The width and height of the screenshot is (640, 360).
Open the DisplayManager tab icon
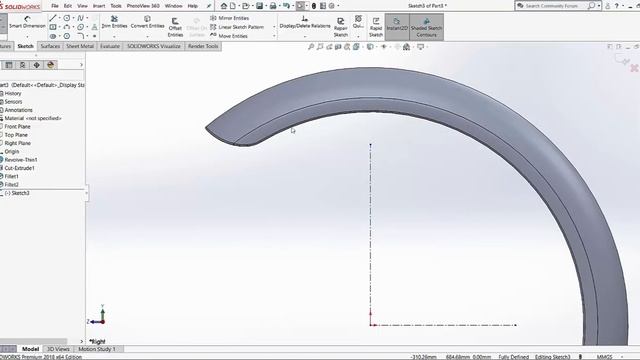click(51, 65)
